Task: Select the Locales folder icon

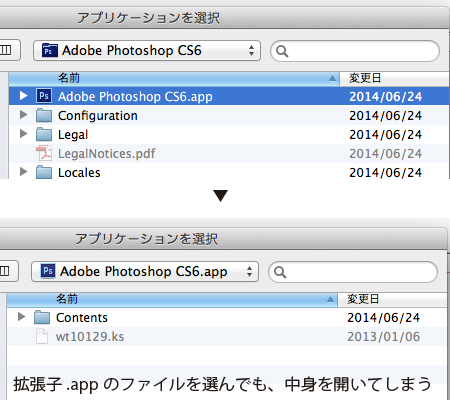Action: 44,172
